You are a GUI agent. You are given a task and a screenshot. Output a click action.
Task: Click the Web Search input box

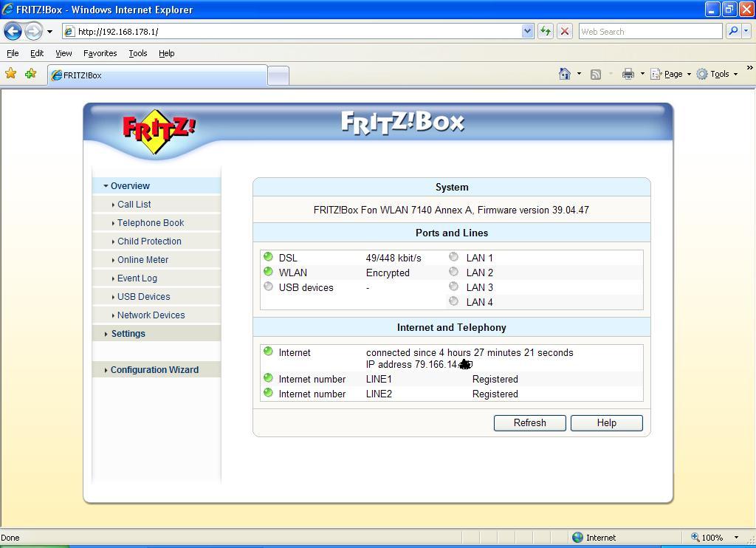point(650,32)
